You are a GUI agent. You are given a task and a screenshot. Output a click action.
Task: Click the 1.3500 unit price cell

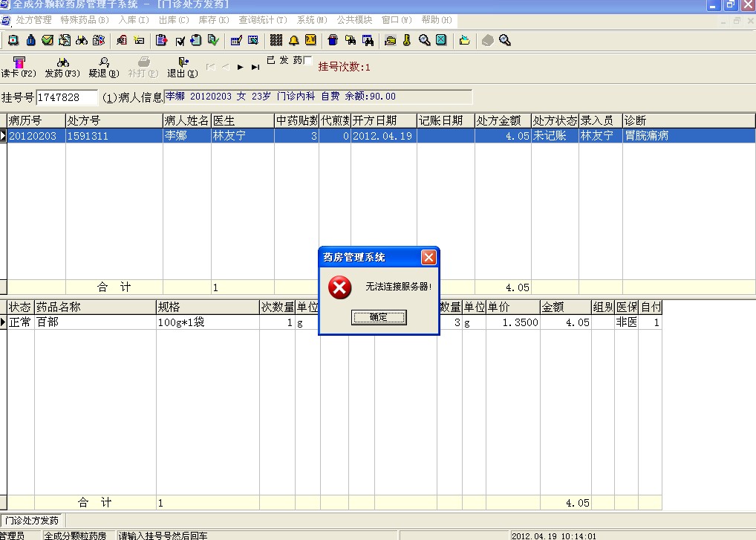[x=513, y=322]
